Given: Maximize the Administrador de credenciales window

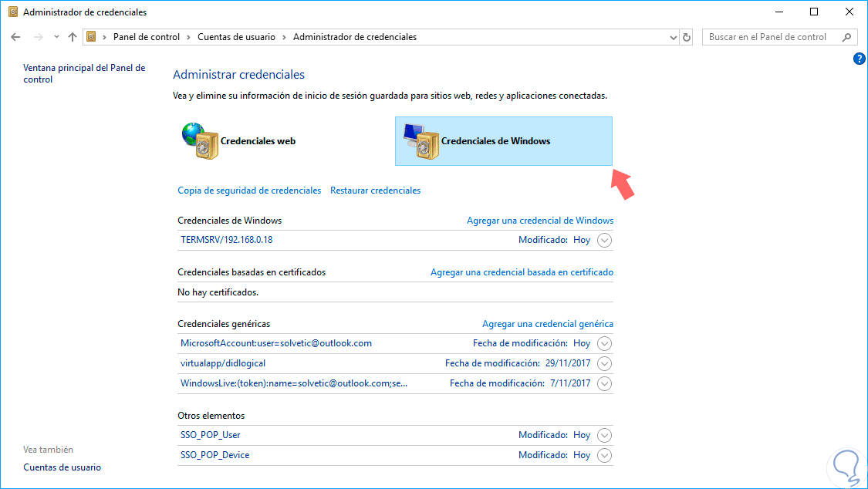Looking at the screenshot, I should point(814,12).
